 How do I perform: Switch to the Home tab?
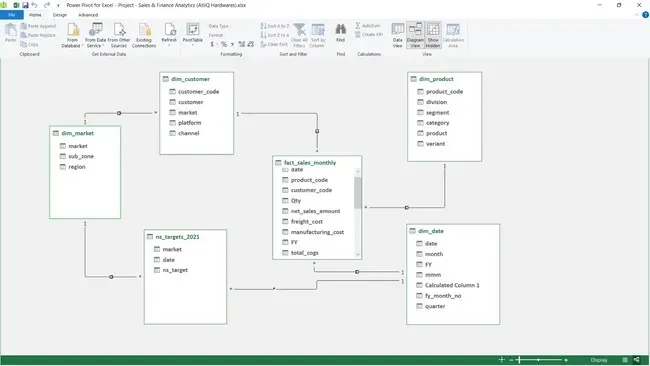tap(35, 15)
